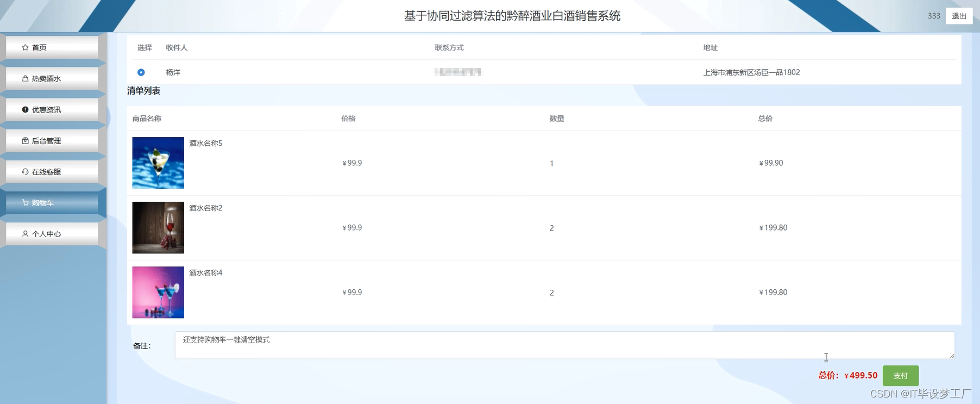Click the icon beside 后台管理

(25, 140)
